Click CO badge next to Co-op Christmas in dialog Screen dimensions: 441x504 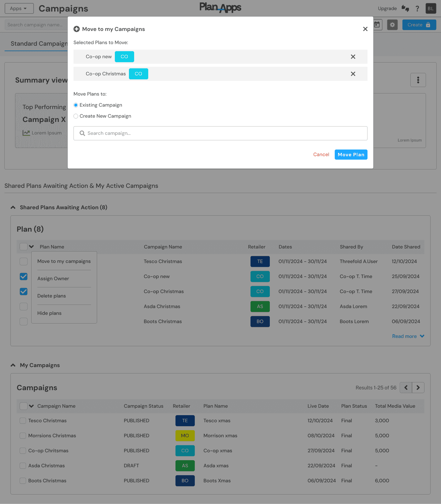[x=138, y=74]
